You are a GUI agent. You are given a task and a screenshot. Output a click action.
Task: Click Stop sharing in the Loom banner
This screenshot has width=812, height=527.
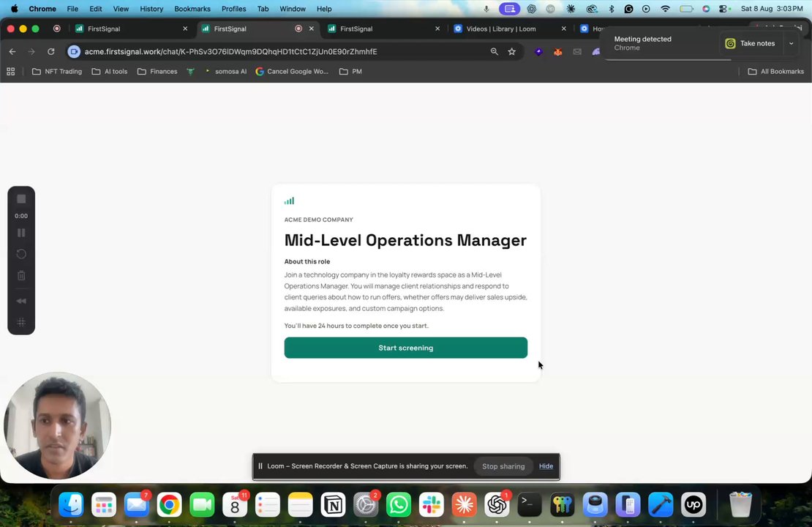click(x=503, y=466)
